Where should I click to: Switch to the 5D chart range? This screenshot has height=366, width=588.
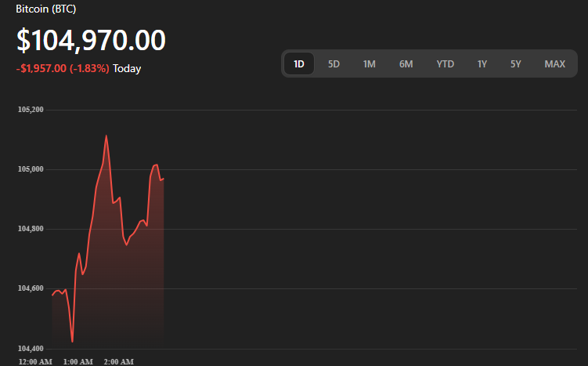click(334, 63)
